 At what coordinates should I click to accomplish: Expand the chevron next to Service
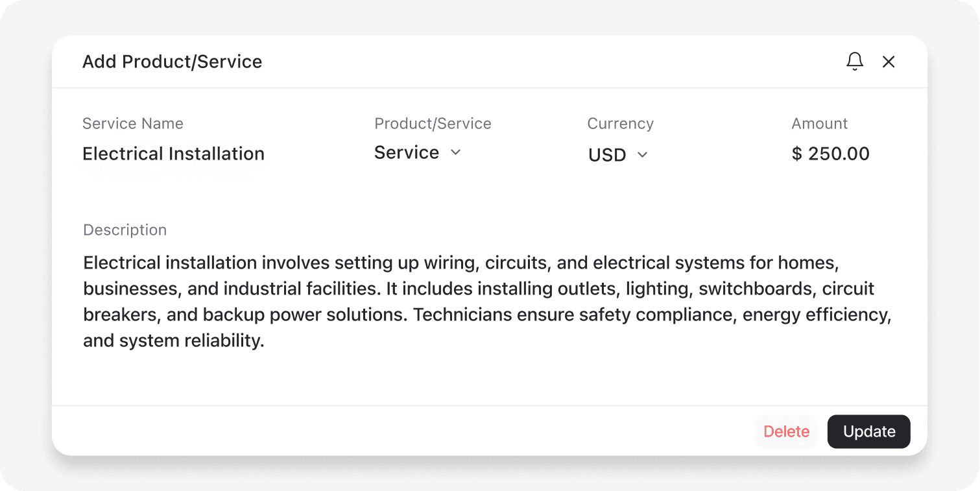[455, 152]
